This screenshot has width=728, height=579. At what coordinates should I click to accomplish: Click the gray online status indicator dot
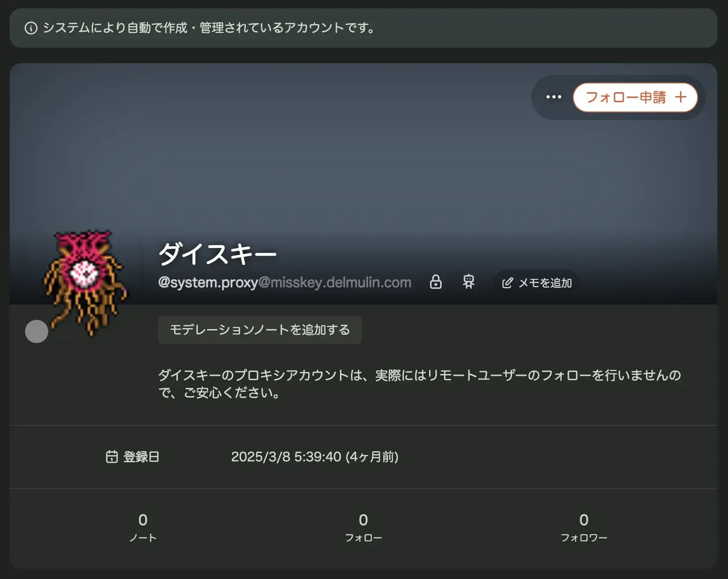coord(37,331)
